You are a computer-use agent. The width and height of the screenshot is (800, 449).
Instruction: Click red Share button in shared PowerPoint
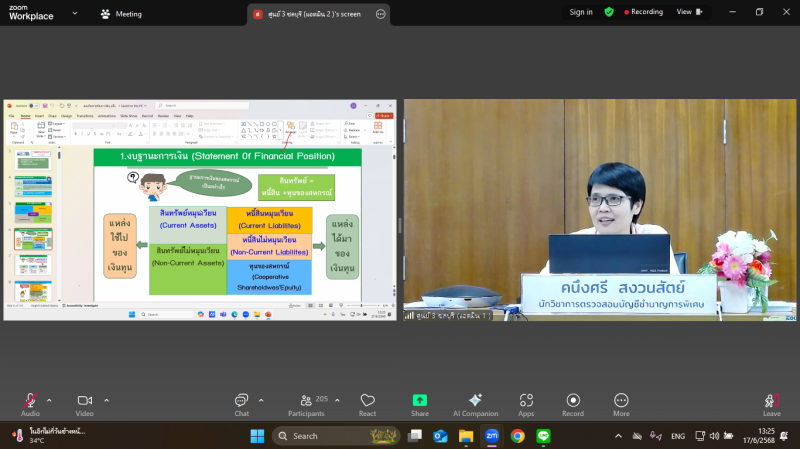click(x=384, y=116)
